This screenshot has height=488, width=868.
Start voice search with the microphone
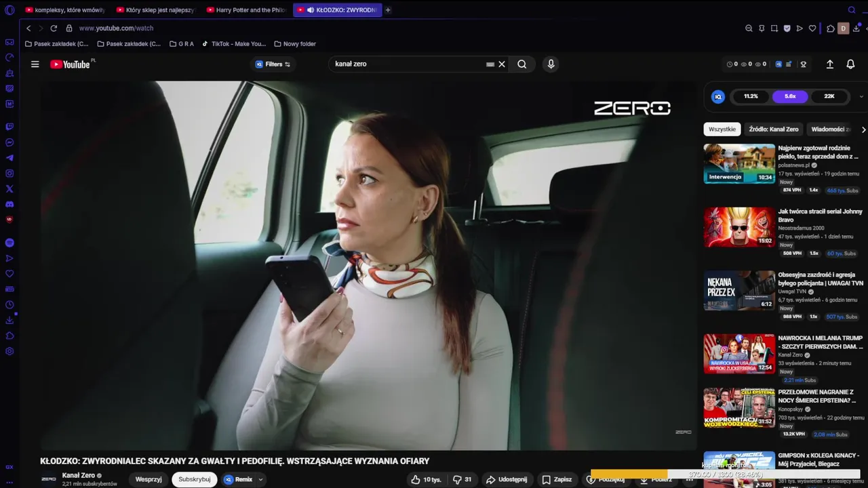551,64
